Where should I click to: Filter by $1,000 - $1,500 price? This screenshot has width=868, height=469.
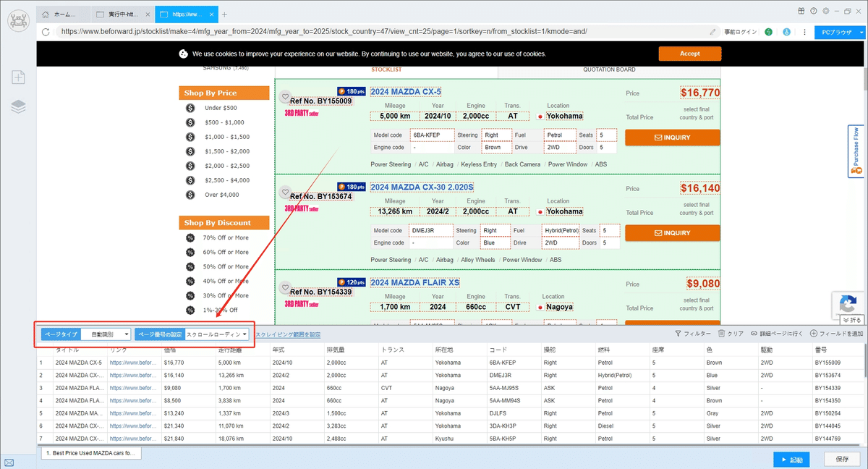[227, 137]
